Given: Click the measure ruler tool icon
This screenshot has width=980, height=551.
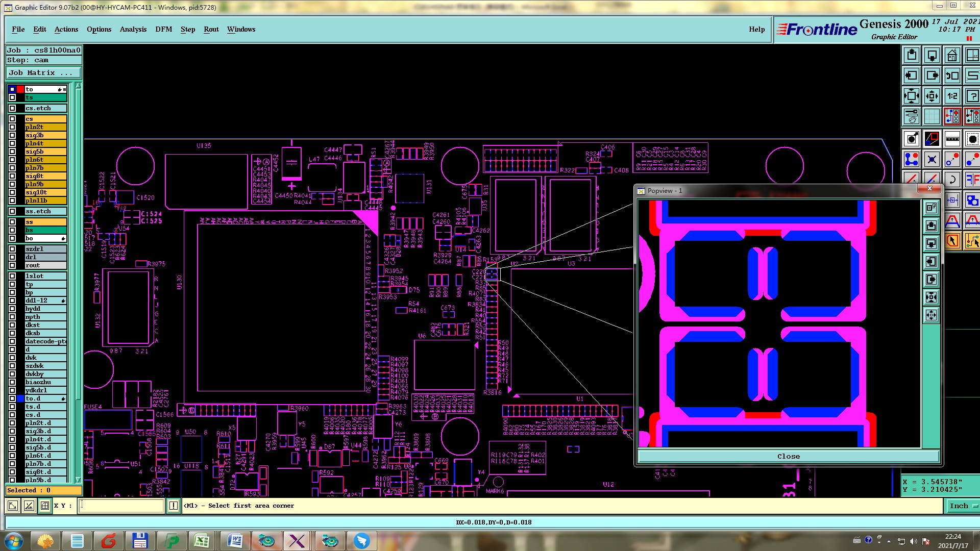Looking at the screenshot, I should [952, 139].
